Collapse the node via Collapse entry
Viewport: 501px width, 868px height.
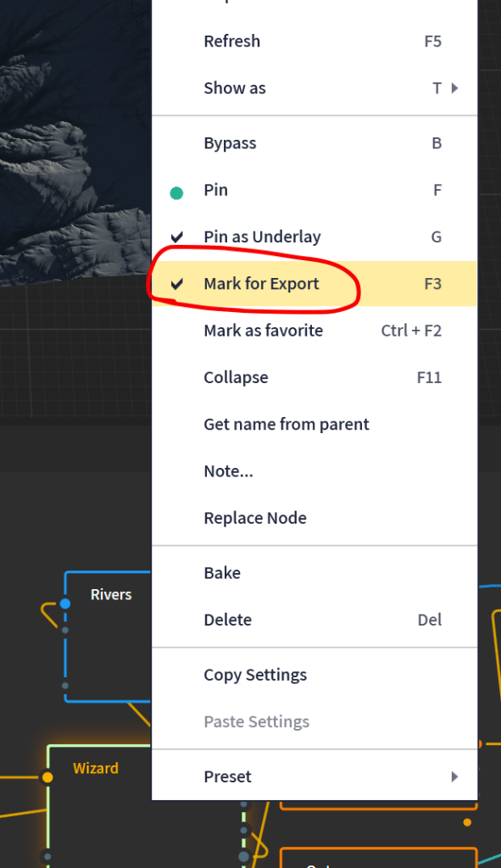coord(315,377)
